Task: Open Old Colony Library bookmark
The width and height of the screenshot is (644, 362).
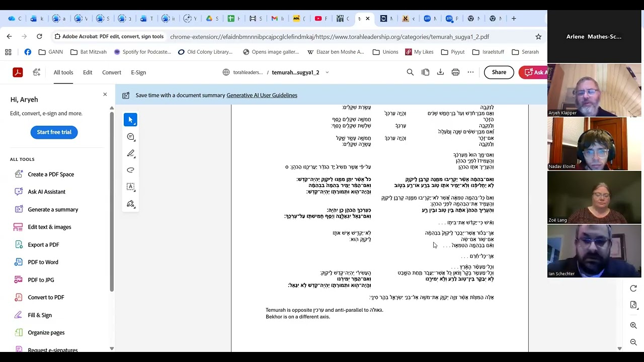Action: 205,52
